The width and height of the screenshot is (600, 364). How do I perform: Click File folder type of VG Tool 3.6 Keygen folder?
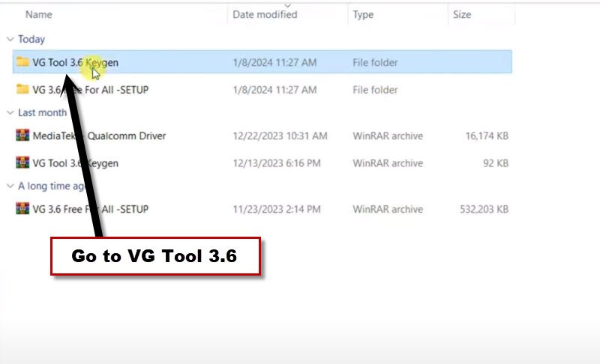point(376,62)
